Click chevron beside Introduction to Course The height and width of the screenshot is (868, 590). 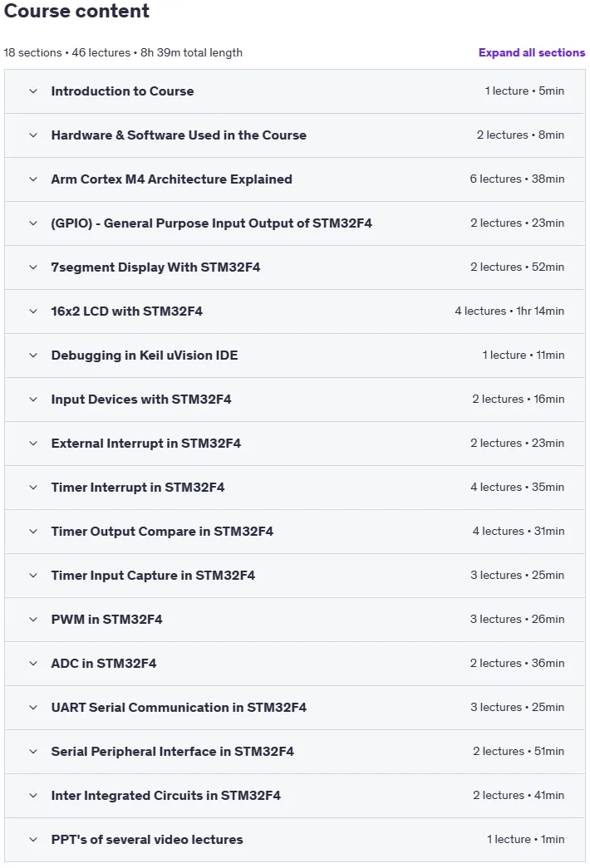[x=33, y=91]
